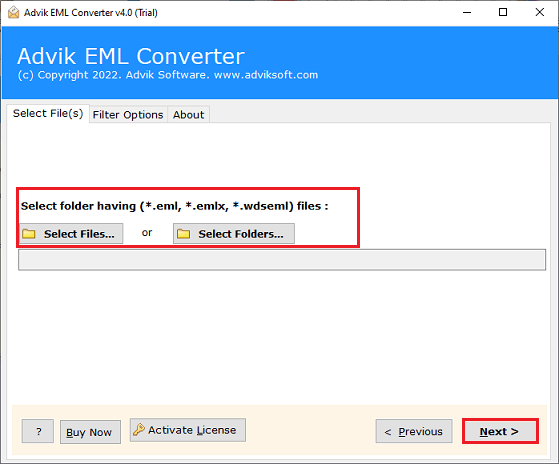Click the www.adviksoft.com text in header

point(266,75)
